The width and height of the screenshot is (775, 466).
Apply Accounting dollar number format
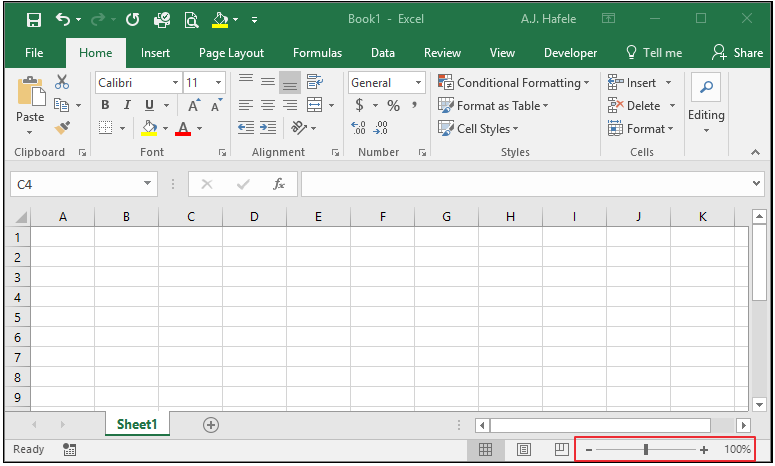tap(359, 105)
